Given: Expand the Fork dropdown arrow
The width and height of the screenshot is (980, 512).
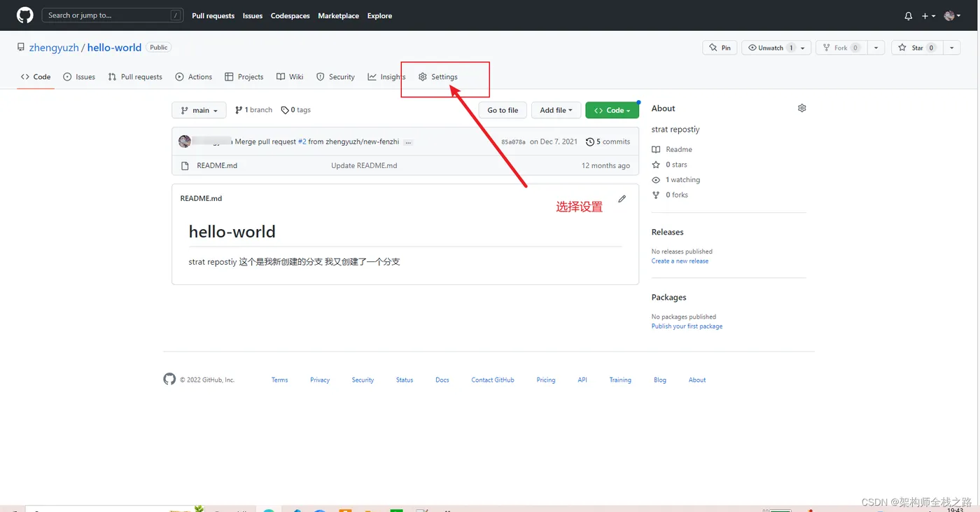Looking at the screenshot, I should point(876,48).
